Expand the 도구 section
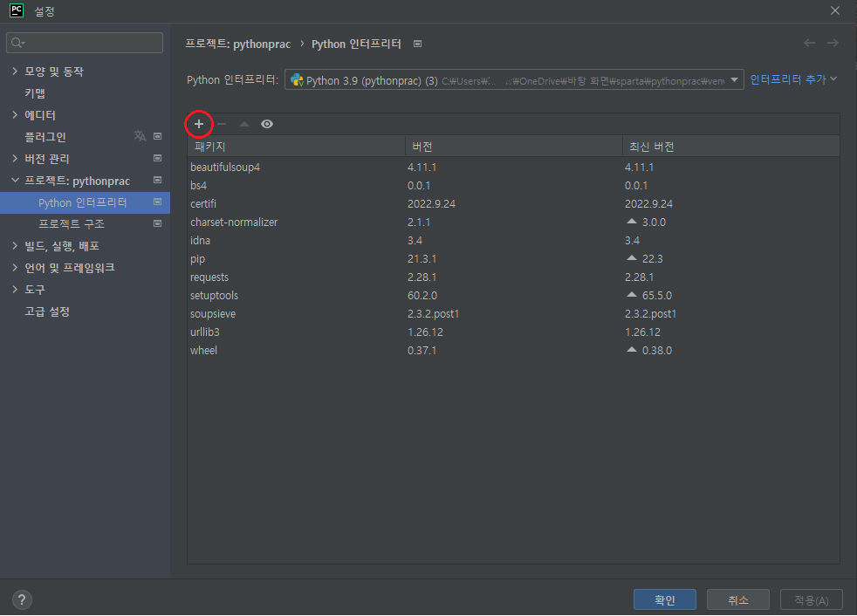Screen dimensions: 857x616 pos(15,289)
